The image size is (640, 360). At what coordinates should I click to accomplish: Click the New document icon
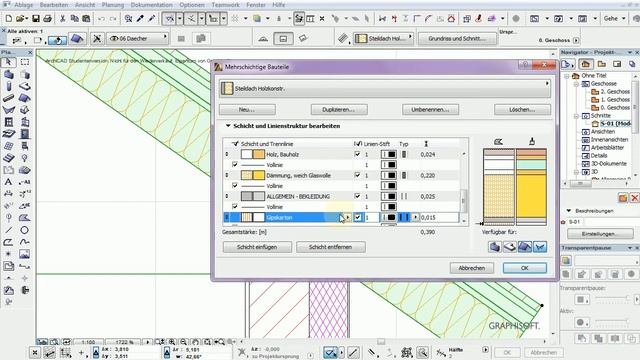pos(9,18)
